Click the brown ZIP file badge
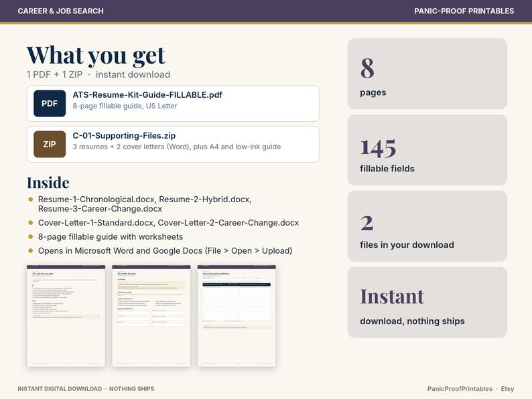 [x=50, y=144]
